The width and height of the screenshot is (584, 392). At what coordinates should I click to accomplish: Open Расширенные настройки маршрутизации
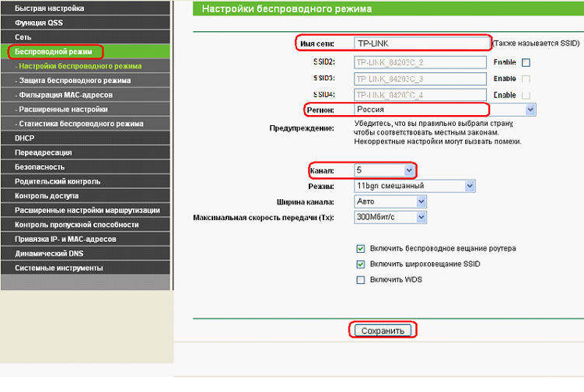click(x=86, y=210)
